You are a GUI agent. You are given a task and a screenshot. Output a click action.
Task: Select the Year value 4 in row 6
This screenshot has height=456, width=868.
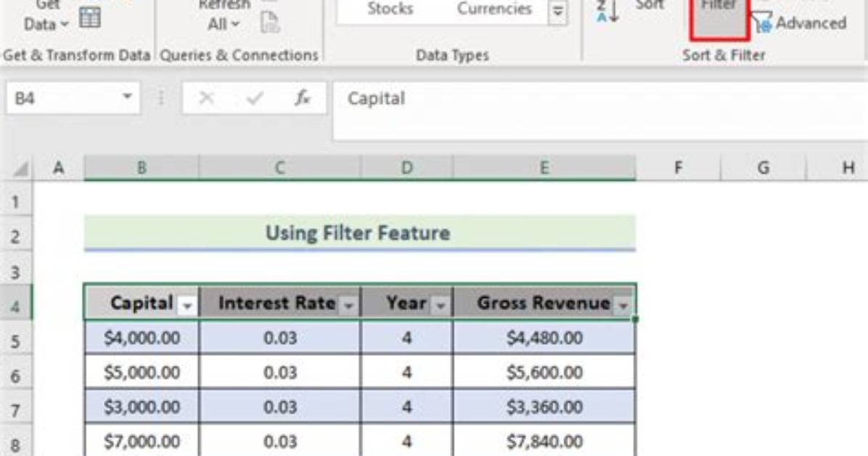tap(407, 372)
